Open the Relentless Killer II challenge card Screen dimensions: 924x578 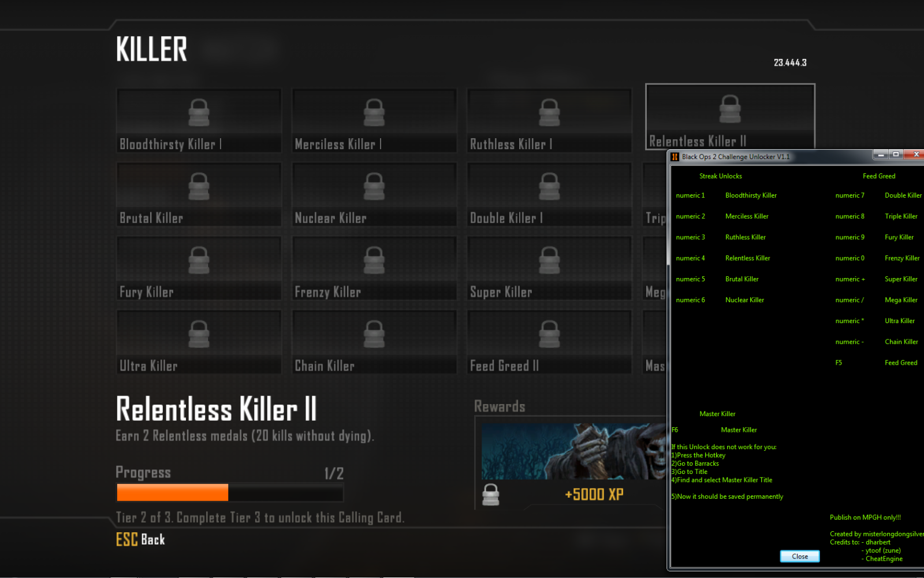tap(729, 117)
